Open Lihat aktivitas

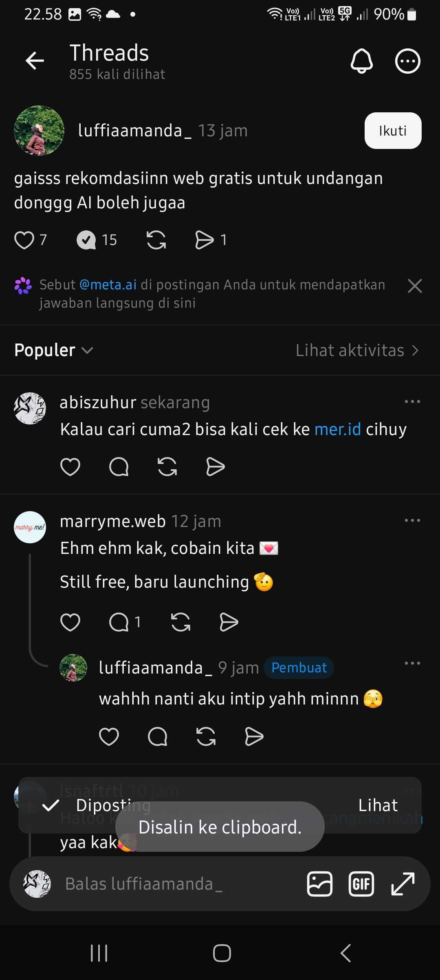(357, 350)
